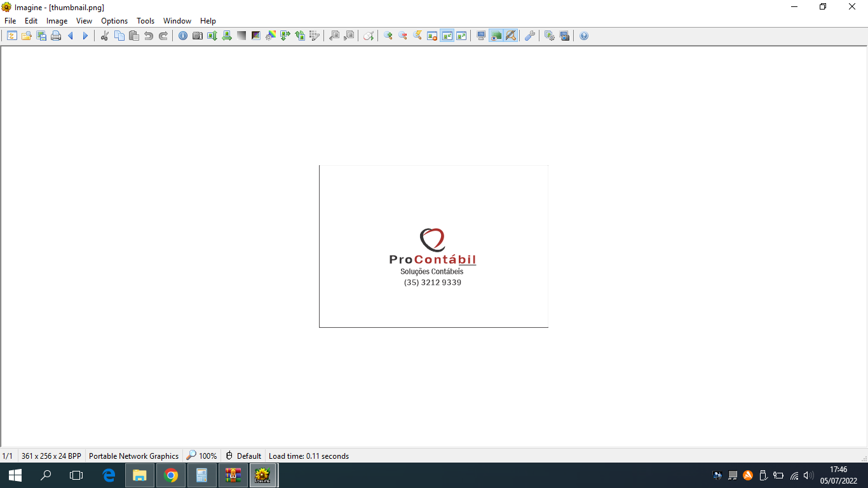Click the Zoom in magnifier icon
868x488 pixels.
[388, 36]
